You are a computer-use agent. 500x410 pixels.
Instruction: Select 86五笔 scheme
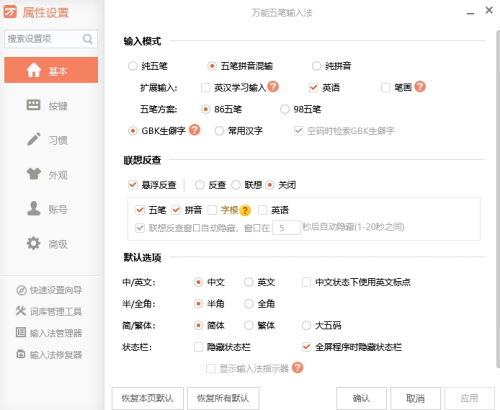tap(206, 109)
